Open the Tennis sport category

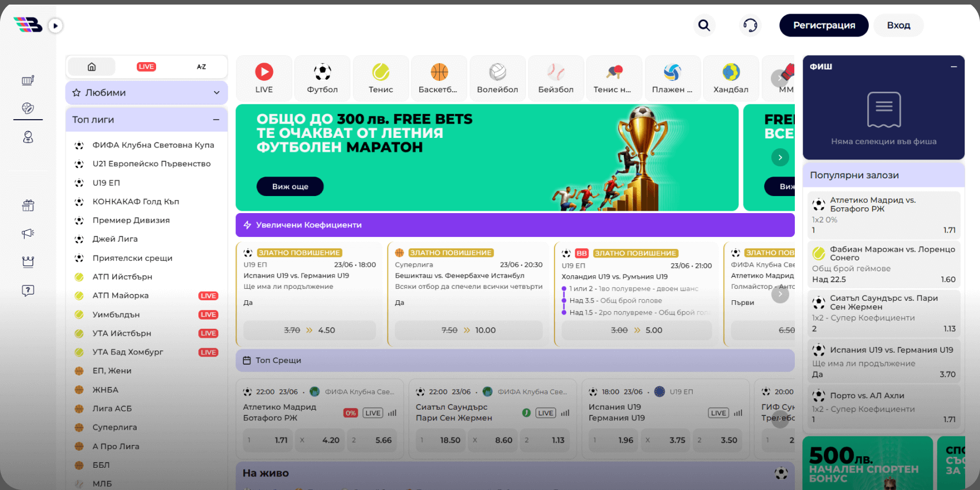381,78
